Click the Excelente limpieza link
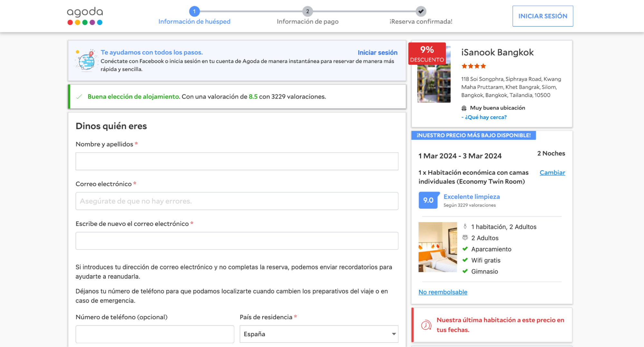The height and width of the screenshot is (347, 644). coord(472,197)
